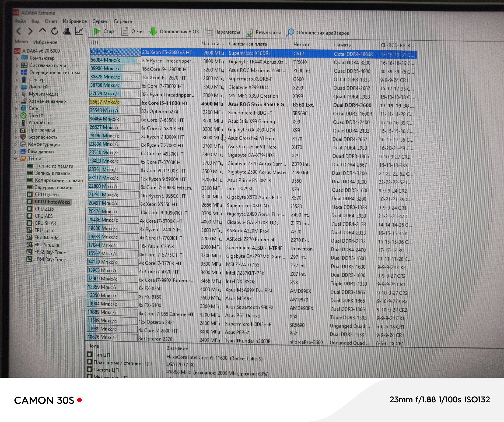Switch to the Избранное sidebar tab
Image resolution: width=504 pixels, height=422 pixels.
[45, 42]
